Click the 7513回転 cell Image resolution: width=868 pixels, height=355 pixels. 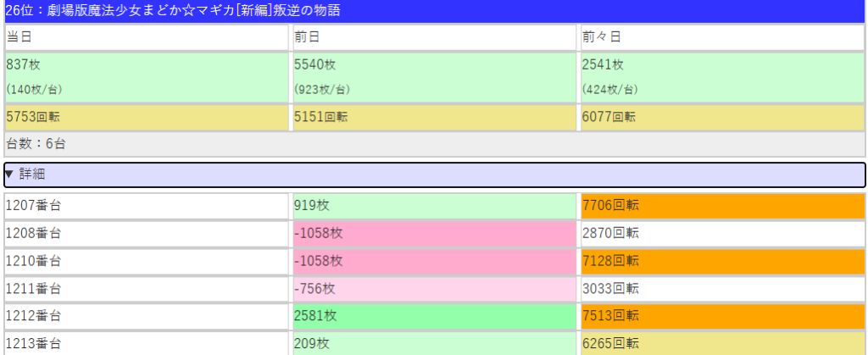click(x=722, y=316)
